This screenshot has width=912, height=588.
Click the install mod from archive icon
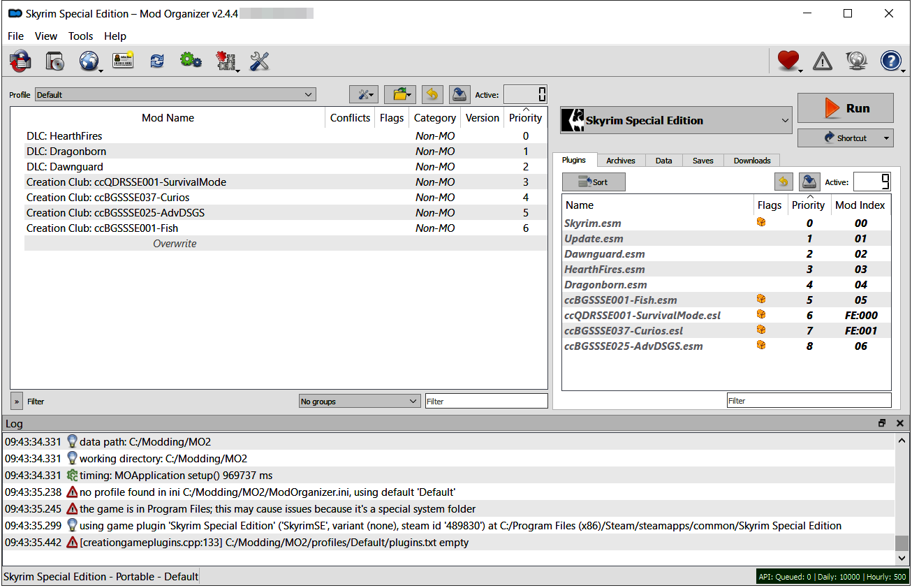coord(54,61)
